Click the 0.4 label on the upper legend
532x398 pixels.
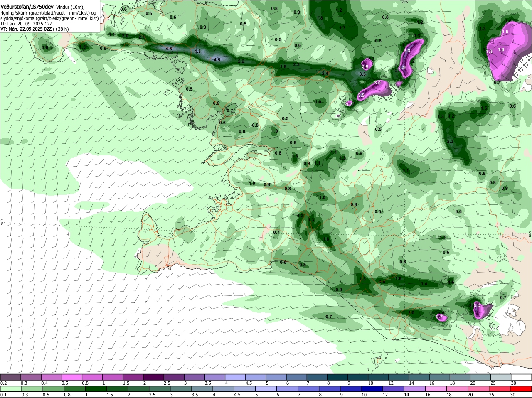(x=44, y=383)
